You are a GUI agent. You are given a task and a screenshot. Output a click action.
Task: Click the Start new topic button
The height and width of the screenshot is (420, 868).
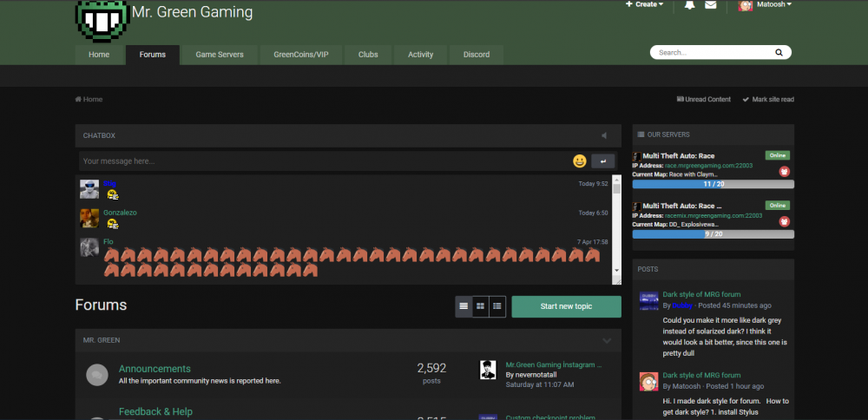pos(566,306)
